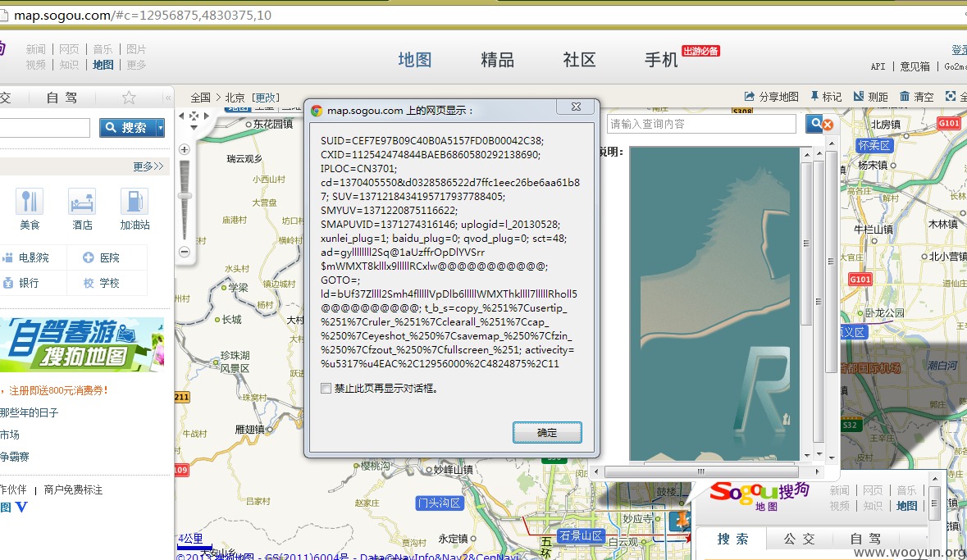Click the Sogou 搜狗地图 logo
Screen dimensions: 967x560
click(x=759, y=496)
